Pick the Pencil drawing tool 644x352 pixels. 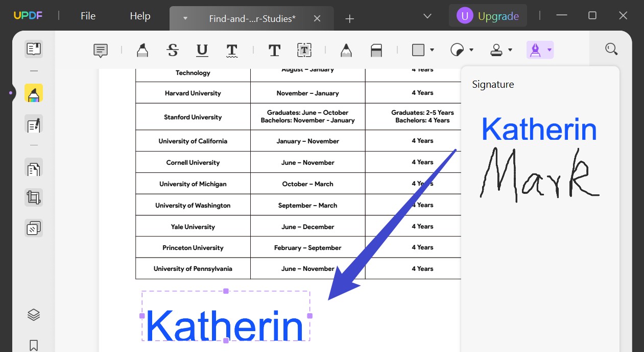pyautogui.click(x=346, y=49)
